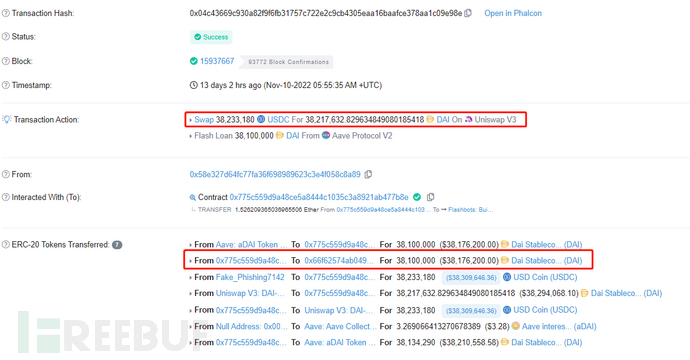
Task: Open Aave: Aave Collect... recipient link
Action: pos(340,326)
